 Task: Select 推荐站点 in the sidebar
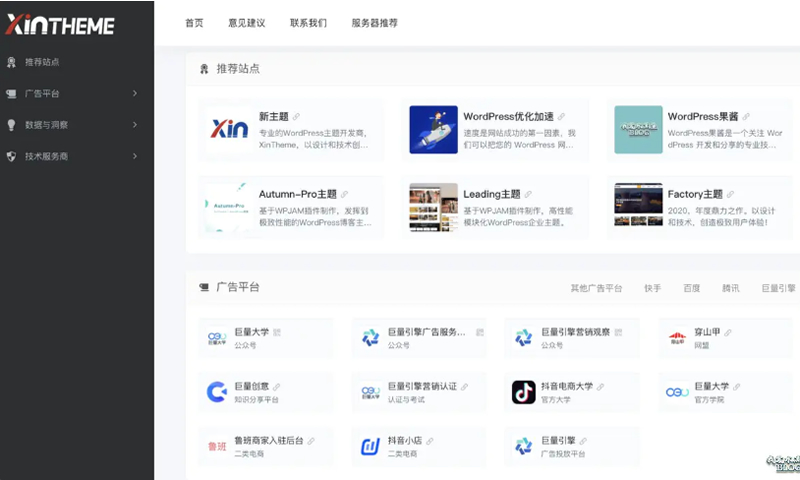42,62
